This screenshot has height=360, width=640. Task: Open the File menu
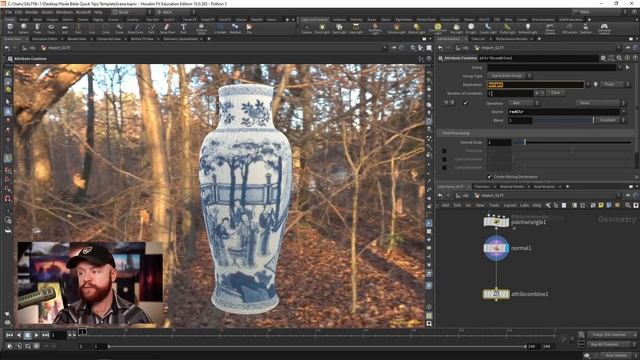point(8,12)
